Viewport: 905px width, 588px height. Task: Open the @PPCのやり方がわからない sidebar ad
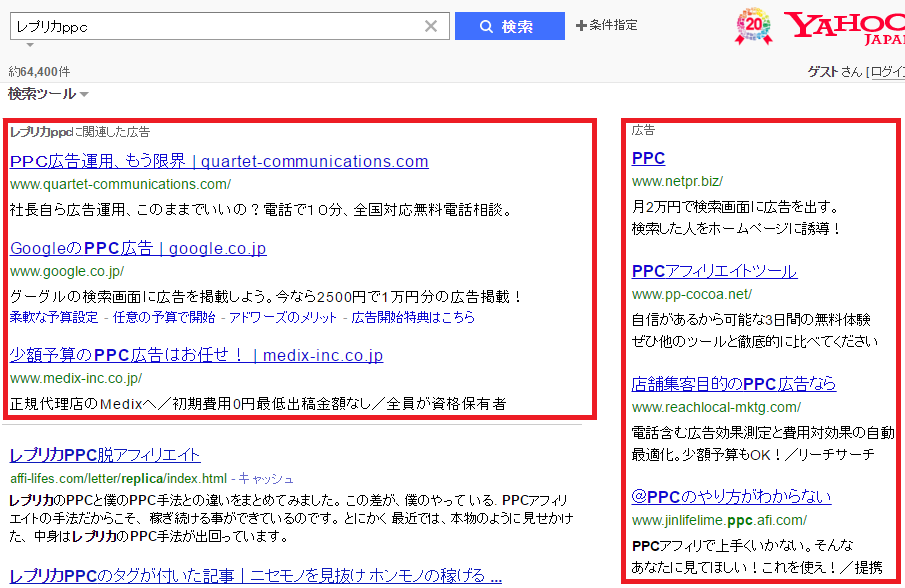(731, 497)
